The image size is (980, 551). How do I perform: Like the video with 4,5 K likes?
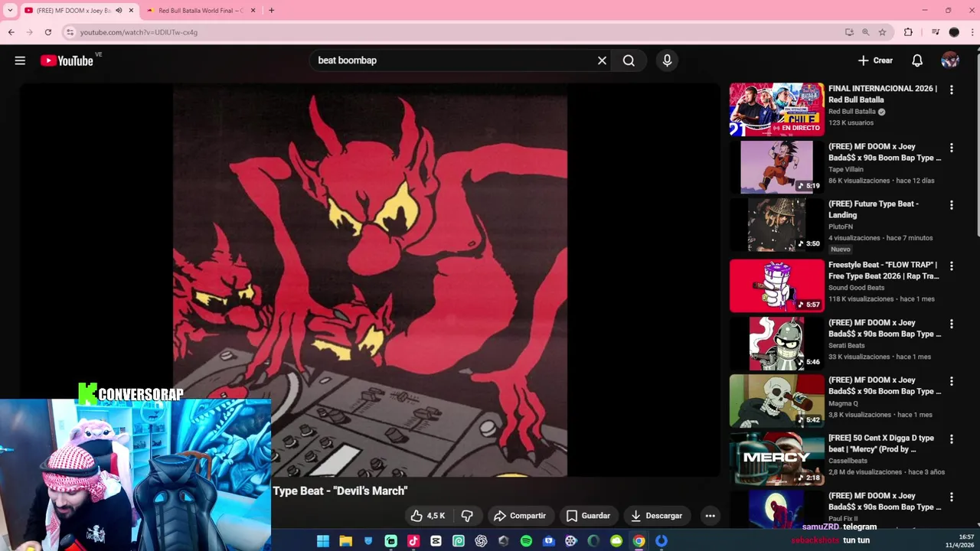point(427,516)
